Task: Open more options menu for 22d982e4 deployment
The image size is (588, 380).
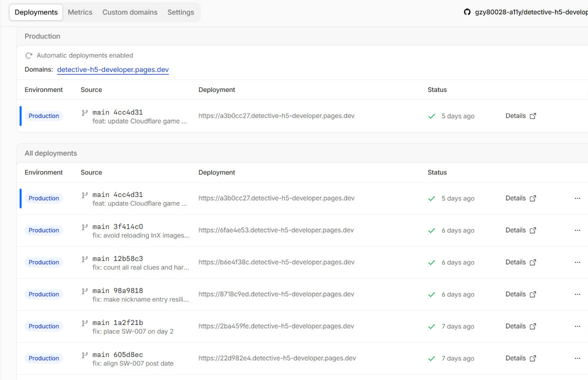Action: pyautogui.click(x=577, y=358)
